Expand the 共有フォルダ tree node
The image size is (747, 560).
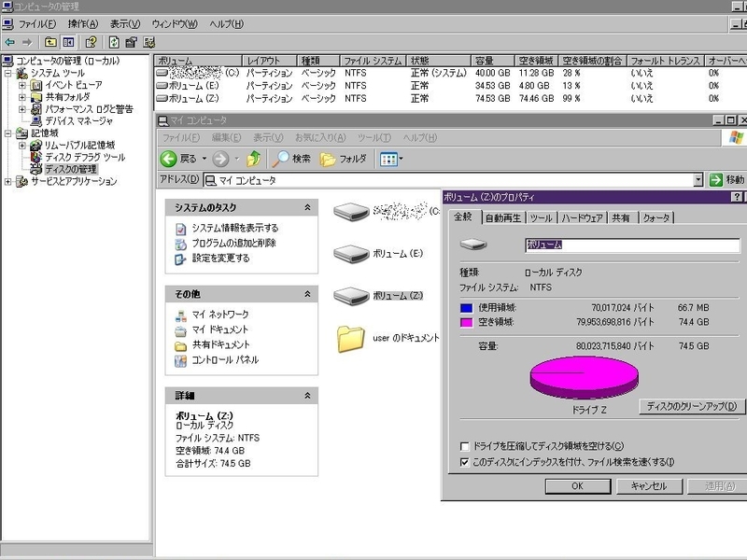click(x=21, y=97)
